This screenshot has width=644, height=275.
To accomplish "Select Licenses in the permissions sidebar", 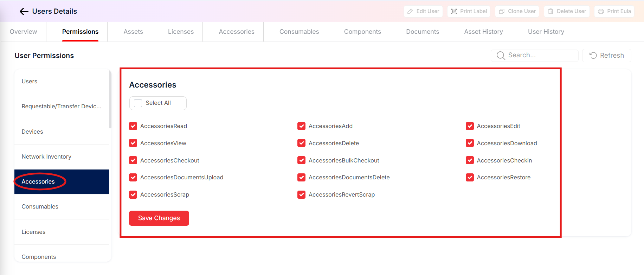I will [62, 232].
